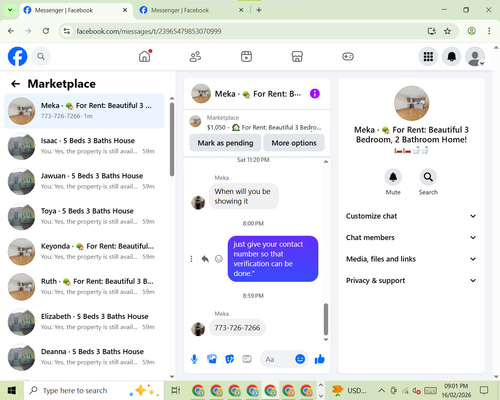Click the chat messages scrollbar
The width and height of the screenshot is (500, 400).
326,319
